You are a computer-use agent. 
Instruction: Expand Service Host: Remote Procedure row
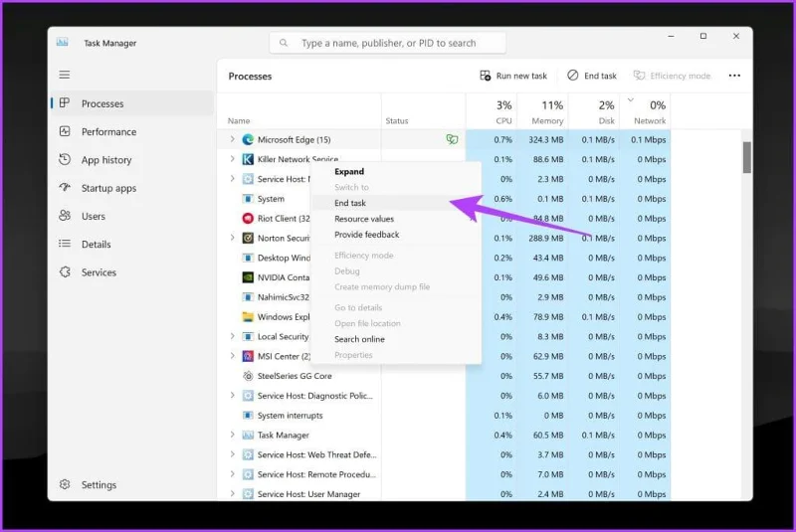tap(232, 474)
